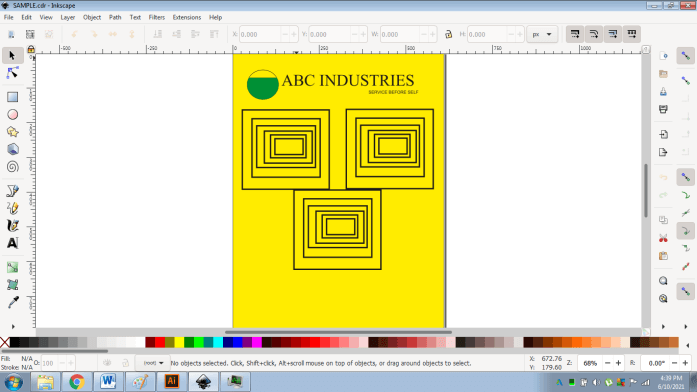The width and height of the screenshot is (697, 392).
Task: Click the Open document folder icon
Action: coord(663,74)
